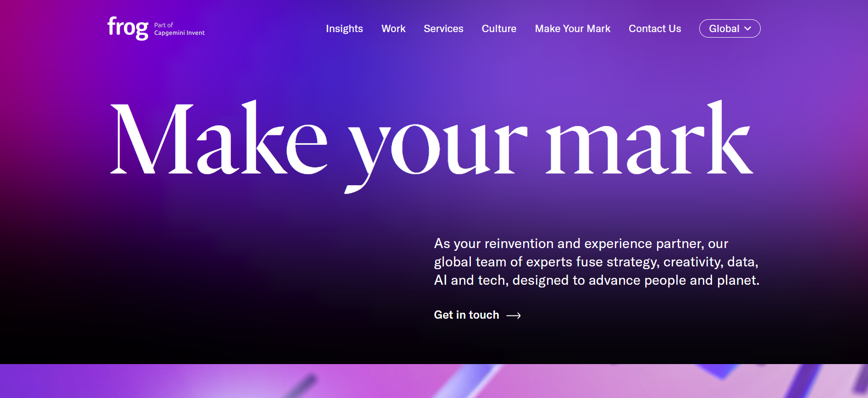
Task: Click the word "mark" in the large headline
Action: pos(649,140)
